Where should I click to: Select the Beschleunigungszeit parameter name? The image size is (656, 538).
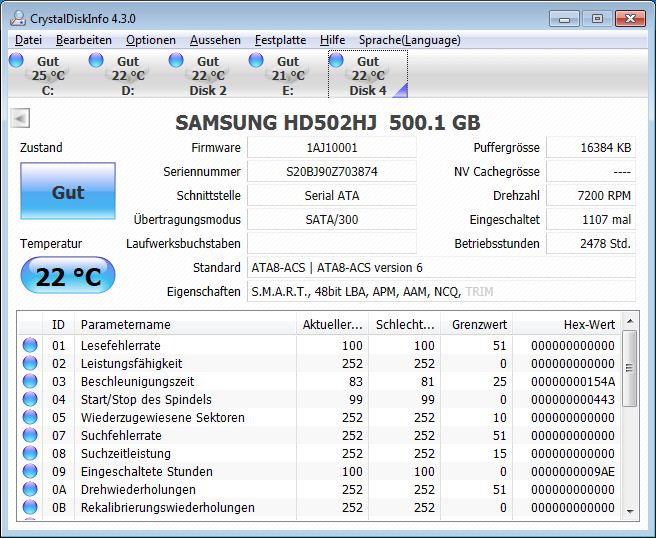tap(138, 382)
